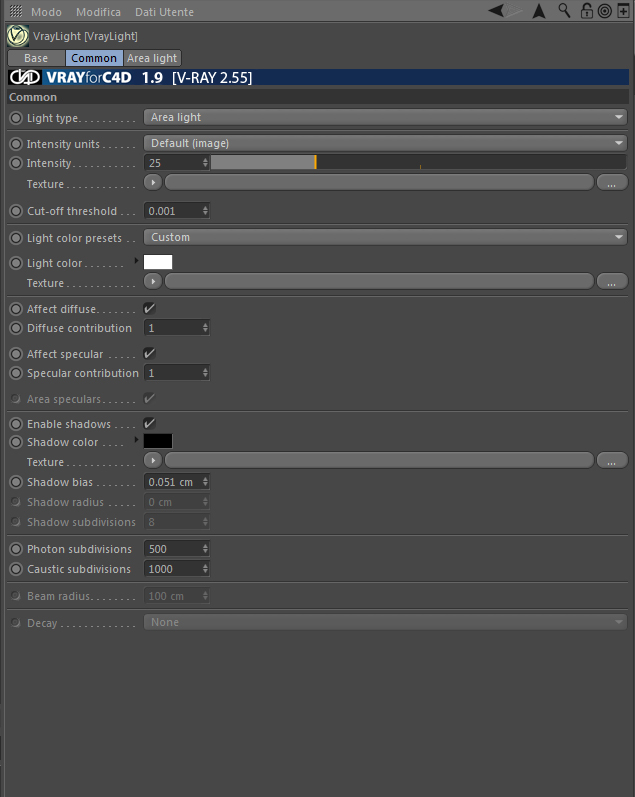The image size is (635, 797).
Task: Click the Area speculars checkbox
Action: tap(149, 398)
